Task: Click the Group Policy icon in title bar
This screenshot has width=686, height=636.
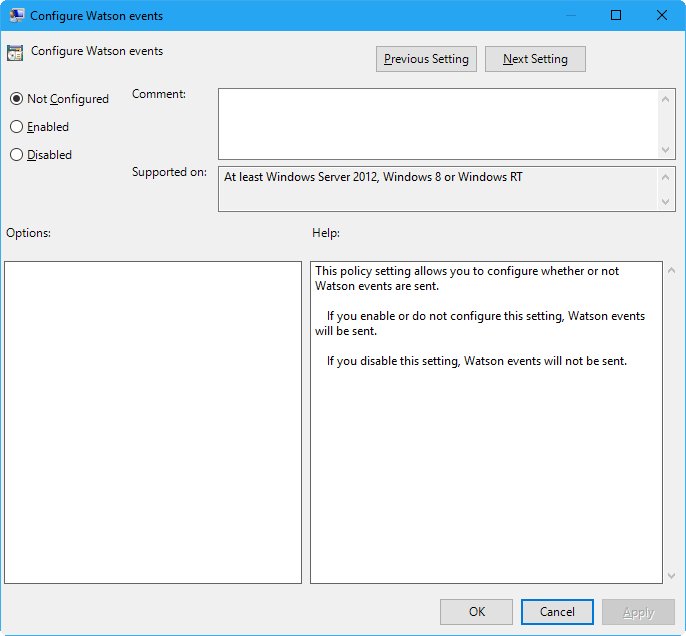Action: [17, 15]
